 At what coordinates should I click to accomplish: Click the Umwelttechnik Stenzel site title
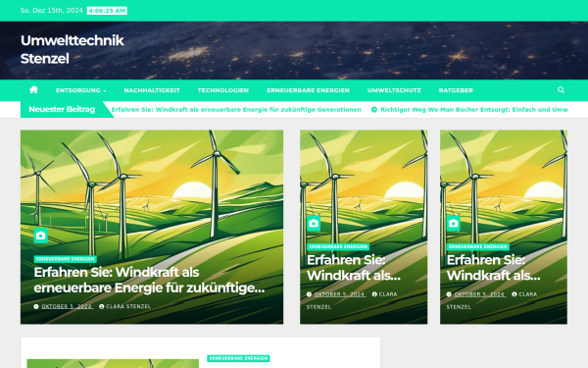point(72,50)
